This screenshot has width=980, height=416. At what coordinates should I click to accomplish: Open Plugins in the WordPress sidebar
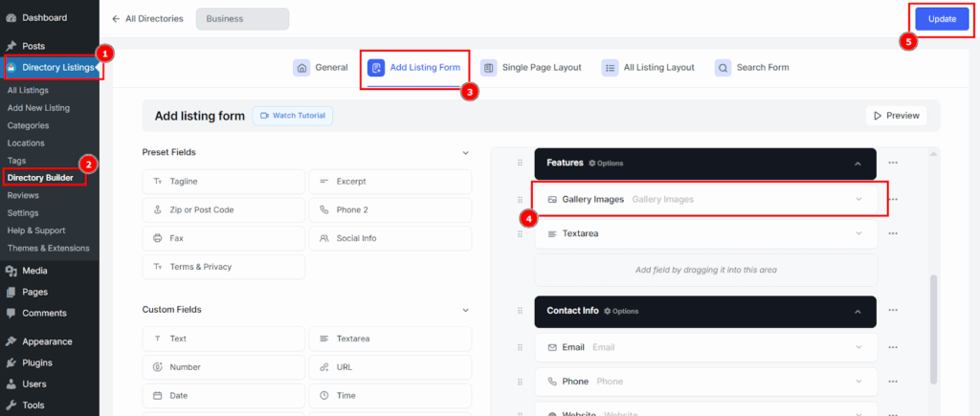click(36, 362)
